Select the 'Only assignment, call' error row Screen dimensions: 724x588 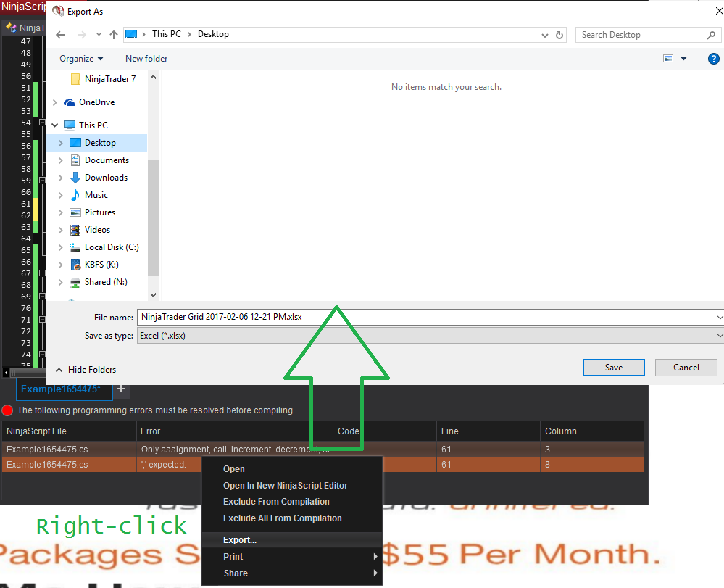pos(323,449)
